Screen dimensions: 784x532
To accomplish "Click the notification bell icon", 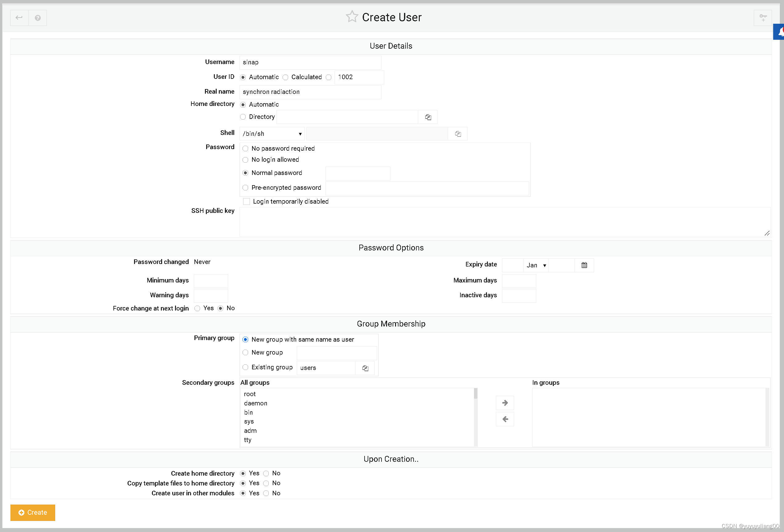I will [x=780, y=32].
